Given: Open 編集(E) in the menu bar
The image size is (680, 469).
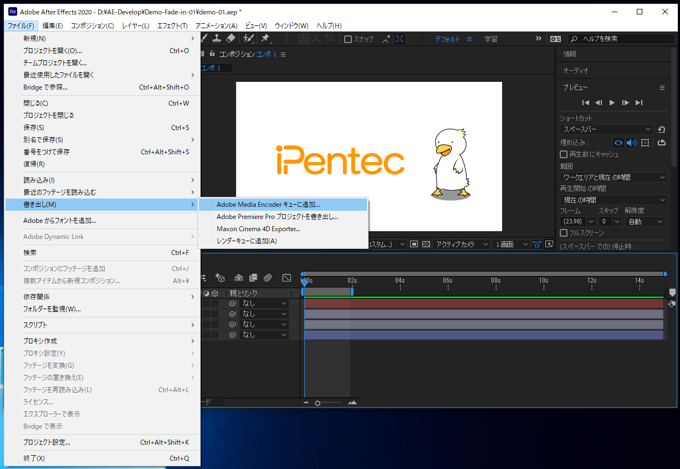Looking at the screenshot, I should point(52,26).
